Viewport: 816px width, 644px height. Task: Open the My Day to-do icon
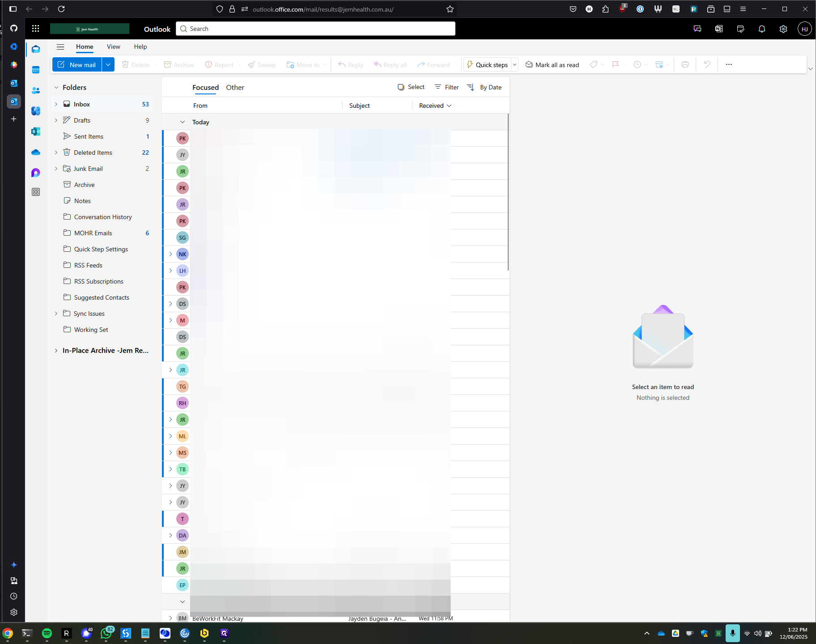[740, 29]
